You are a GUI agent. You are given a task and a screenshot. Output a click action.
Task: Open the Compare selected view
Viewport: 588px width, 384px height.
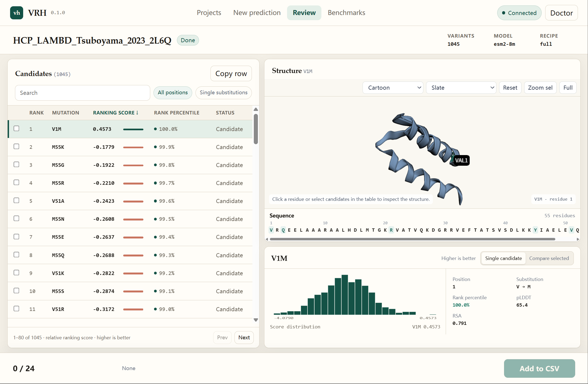point(549,258)
